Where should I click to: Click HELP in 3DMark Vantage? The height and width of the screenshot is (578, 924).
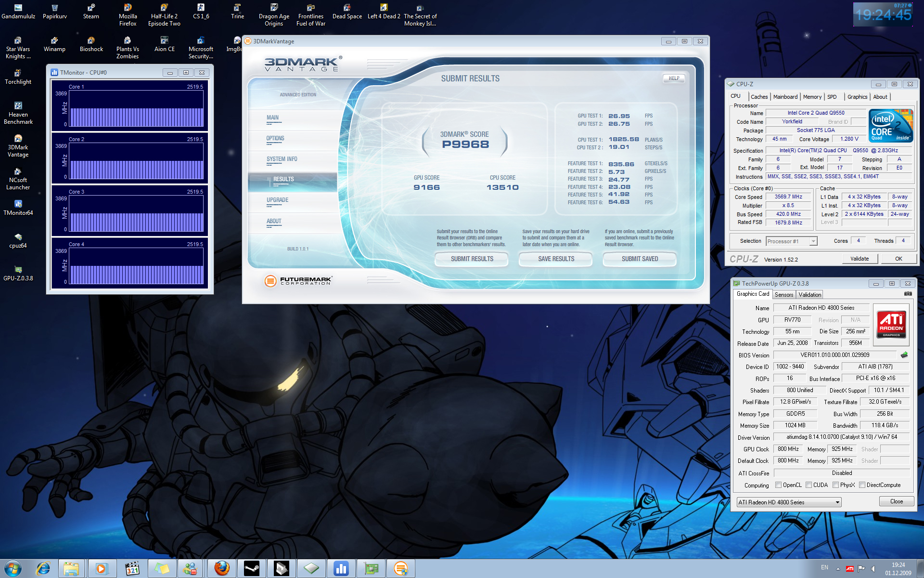coord(674,78)
